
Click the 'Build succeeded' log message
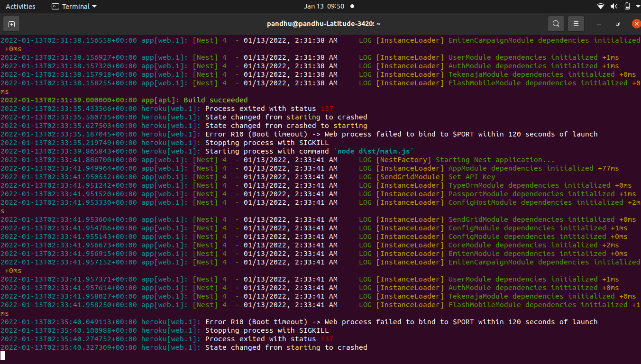pyautogui.click(x=216, y=100)
